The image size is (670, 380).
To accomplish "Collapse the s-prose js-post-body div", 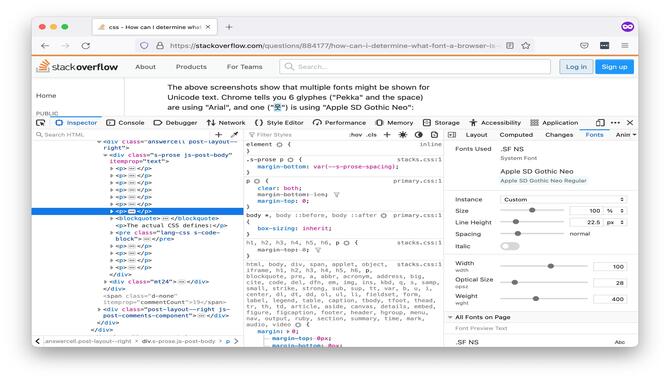I will click(106, 155).
